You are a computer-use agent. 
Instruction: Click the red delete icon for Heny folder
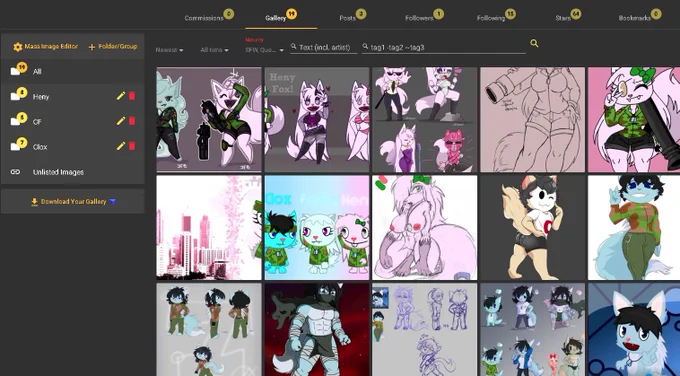(132, 96)
